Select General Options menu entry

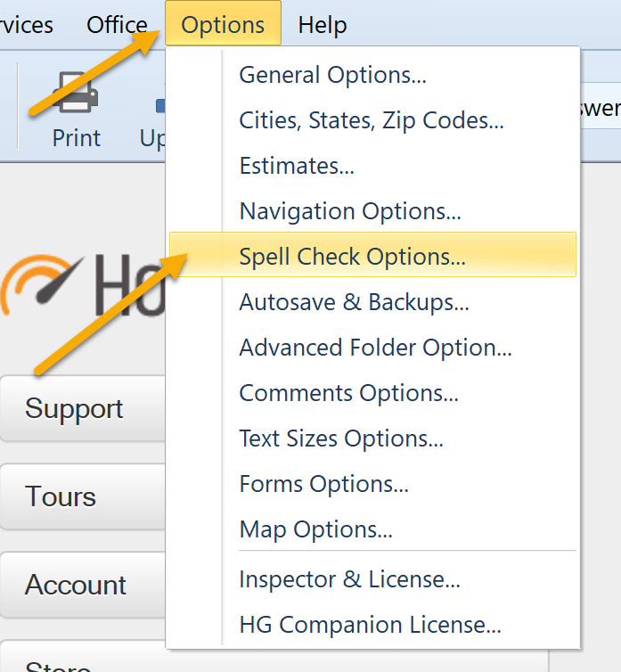332,75
